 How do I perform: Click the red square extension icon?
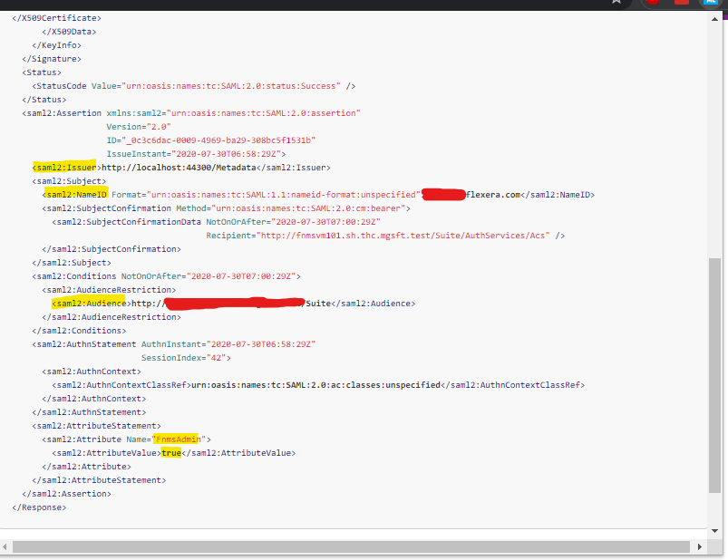(682, 3)
